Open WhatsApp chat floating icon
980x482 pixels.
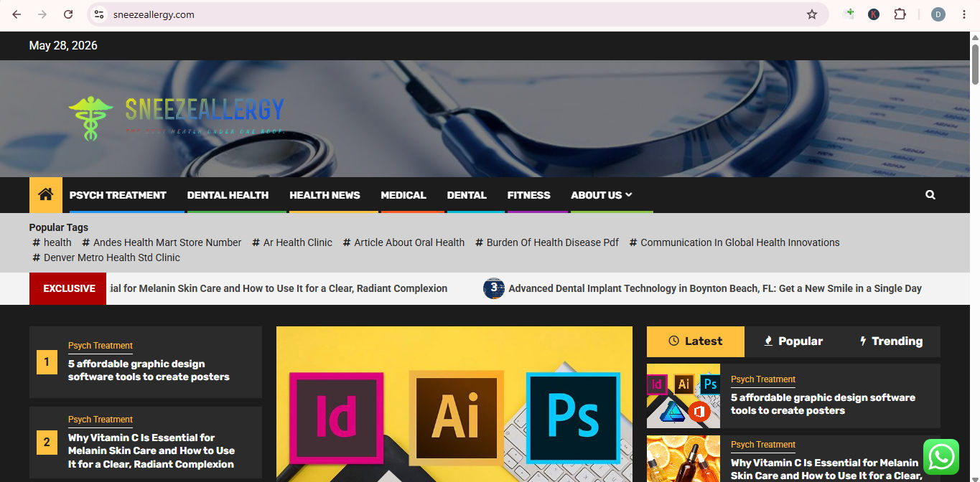[941, 457]
